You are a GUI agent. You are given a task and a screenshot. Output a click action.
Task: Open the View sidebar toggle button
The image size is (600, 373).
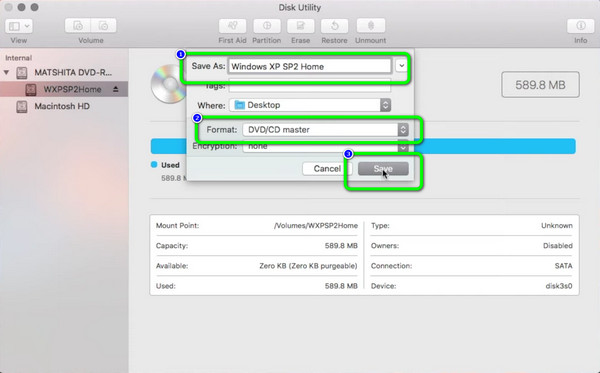point(14,26)
